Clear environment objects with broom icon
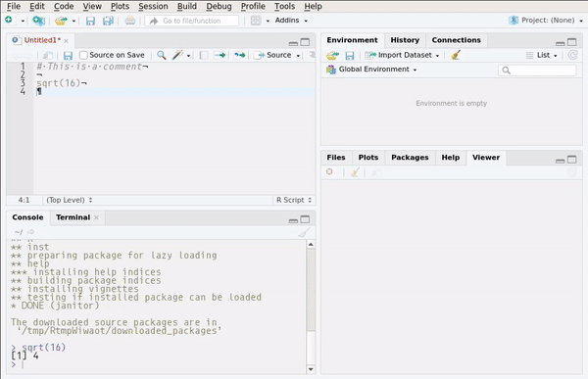Viewport: 588px width, 379px height. coord(456,55)
